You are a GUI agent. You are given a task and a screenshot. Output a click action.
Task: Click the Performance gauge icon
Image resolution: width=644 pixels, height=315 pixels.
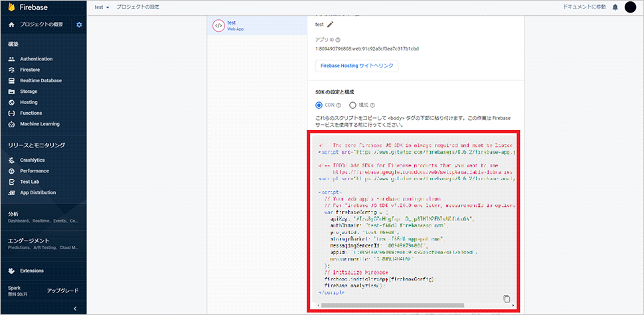click(11, 171)
